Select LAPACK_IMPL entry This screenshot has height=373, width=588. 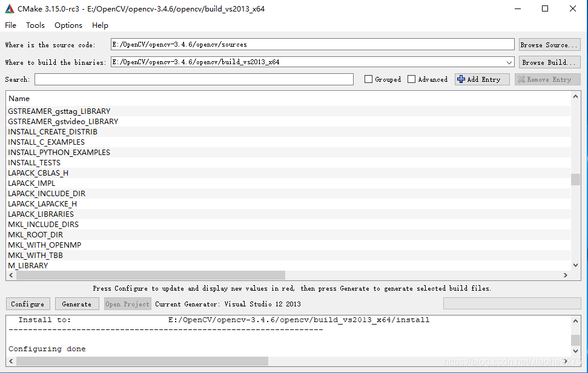(289, 183)
